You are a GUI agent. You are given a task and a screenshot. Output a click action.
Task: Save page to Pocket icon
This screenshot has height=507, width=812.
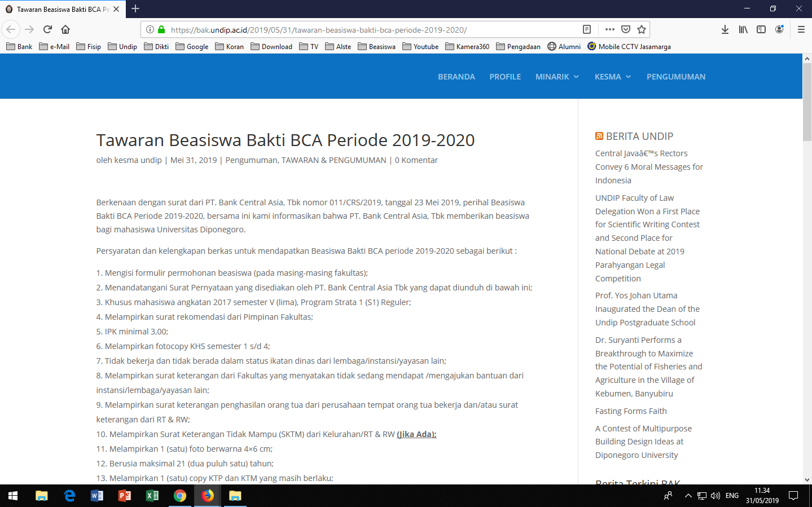tap(626, 29)
